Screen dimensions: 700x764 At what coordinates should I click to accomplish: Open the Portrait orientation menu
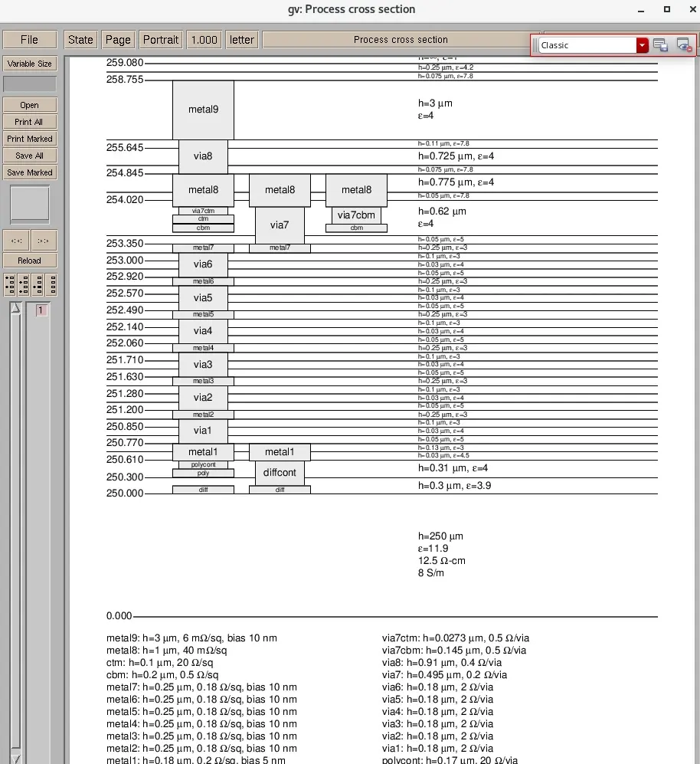coord(161,40)
